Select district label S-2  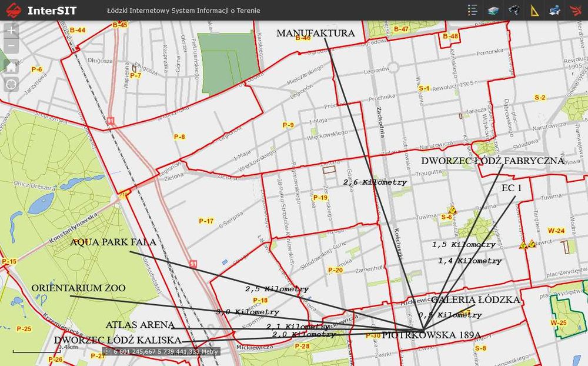[x=540, y=98]
